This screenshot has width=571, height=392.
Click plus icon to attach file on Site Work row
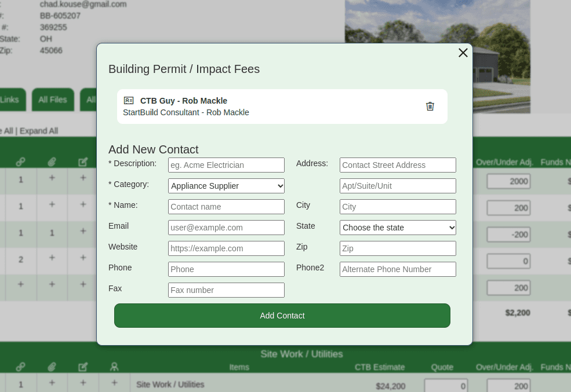point(52,383)
